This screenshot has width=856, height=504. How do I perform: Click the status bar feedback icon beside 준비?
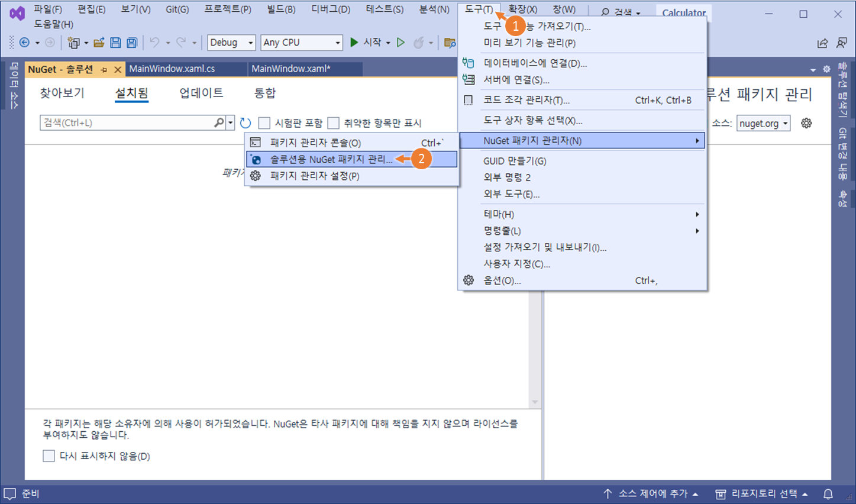point(10,494)
